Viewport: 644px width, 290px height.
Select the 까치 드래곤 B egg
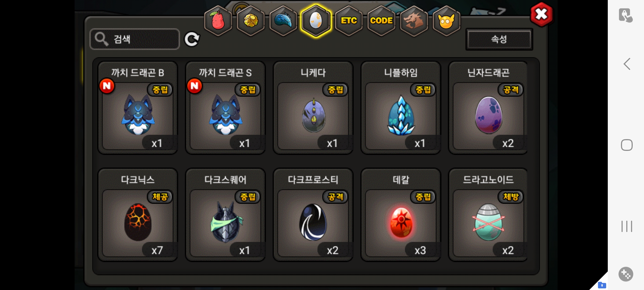coord(138,108)
